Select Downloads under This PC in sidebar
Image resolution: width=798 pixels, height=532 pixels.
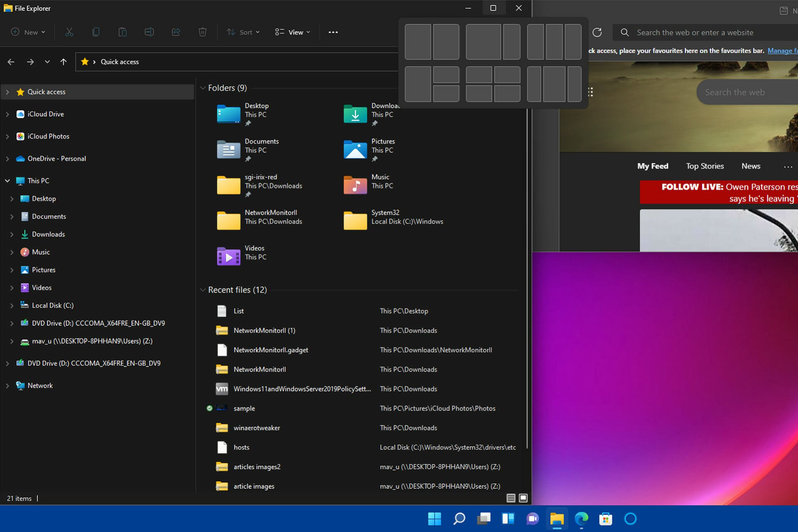pos(48,234)
